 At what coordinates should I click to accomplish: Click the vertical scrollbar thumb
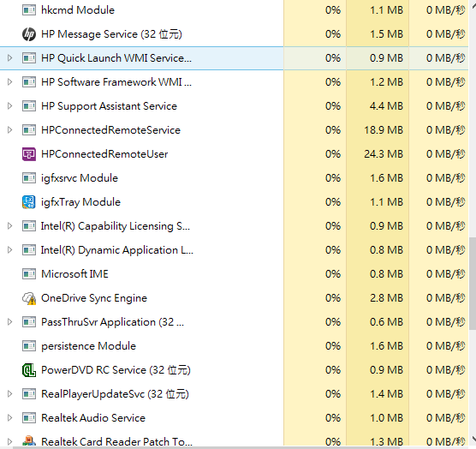pyautogui.click(x=473, y=284)
